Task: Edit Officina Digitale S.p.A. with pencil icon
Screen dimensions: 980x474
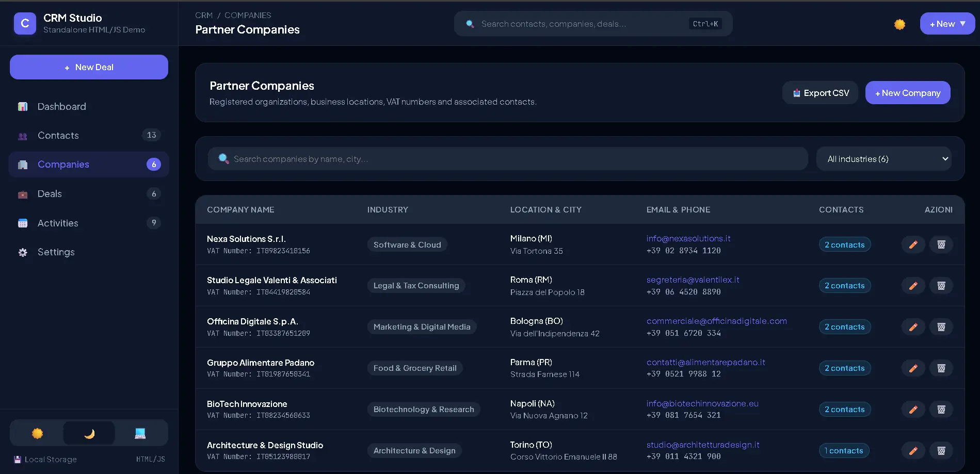Action: (913, 327)
